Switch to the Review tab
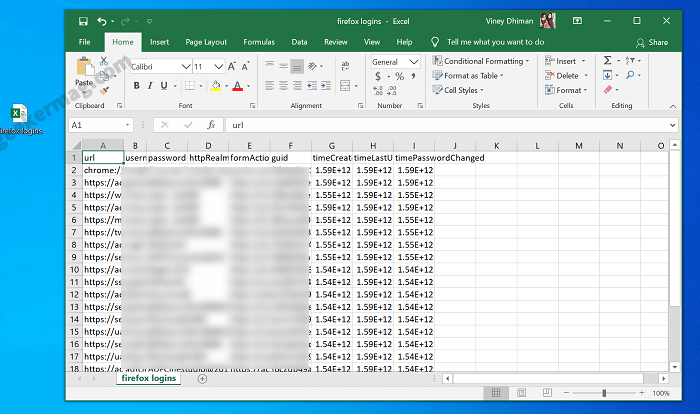 click(336, 42)
